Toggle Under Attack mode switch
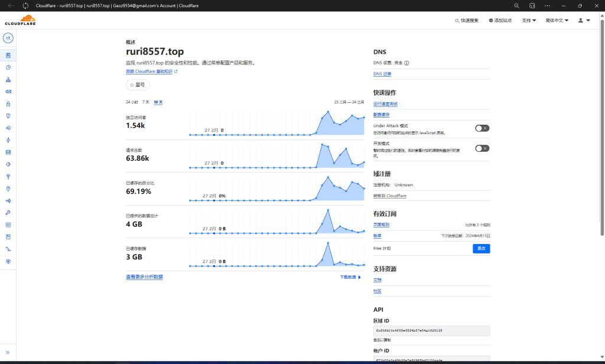 [x=482, y=128]
